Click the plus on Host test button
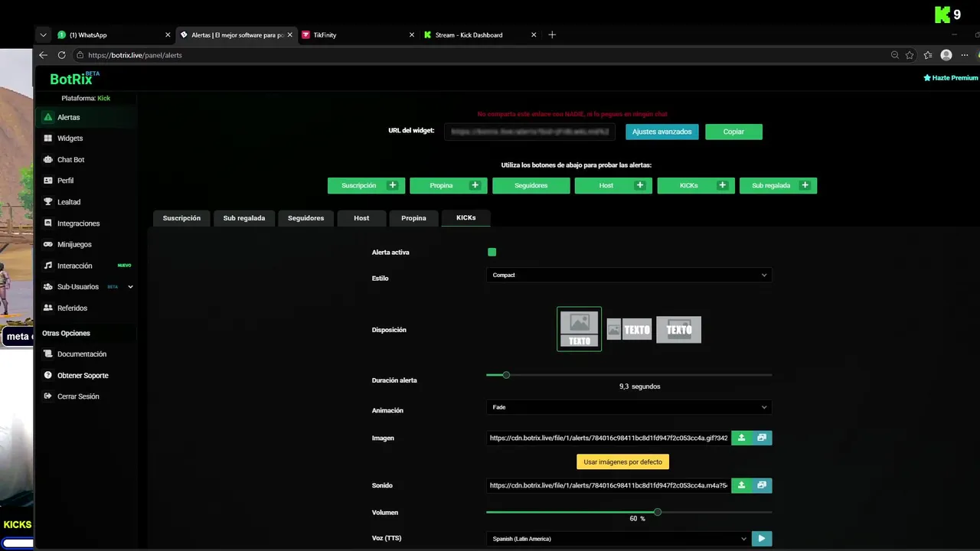 [639, 185]
